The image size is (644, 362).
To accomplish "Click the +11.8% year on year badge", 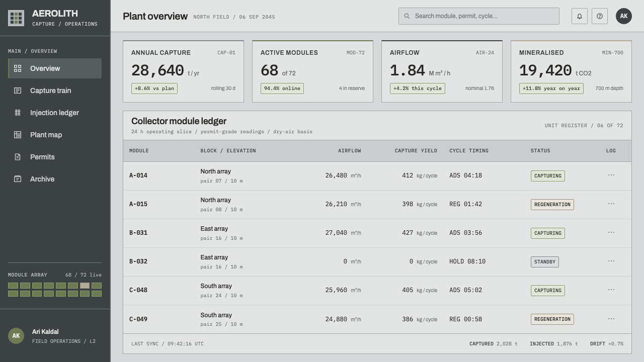I will tap(551, 88).
